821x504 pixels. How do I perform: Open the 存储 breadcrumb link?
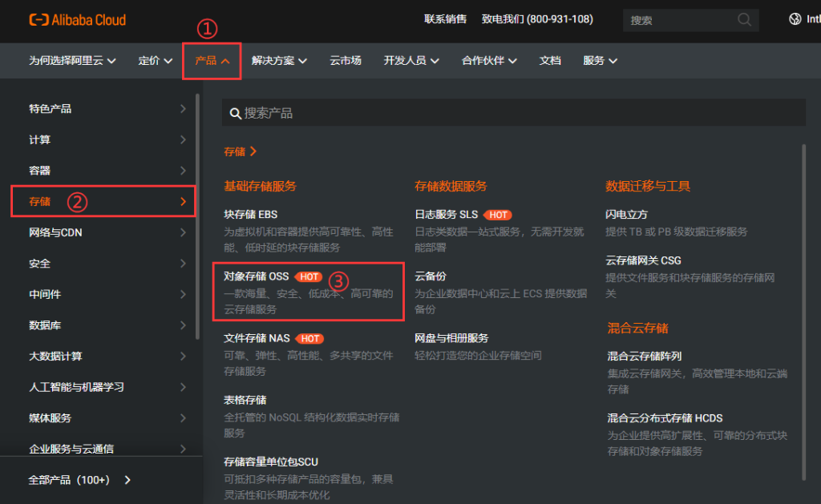click(x=240, y=151)
